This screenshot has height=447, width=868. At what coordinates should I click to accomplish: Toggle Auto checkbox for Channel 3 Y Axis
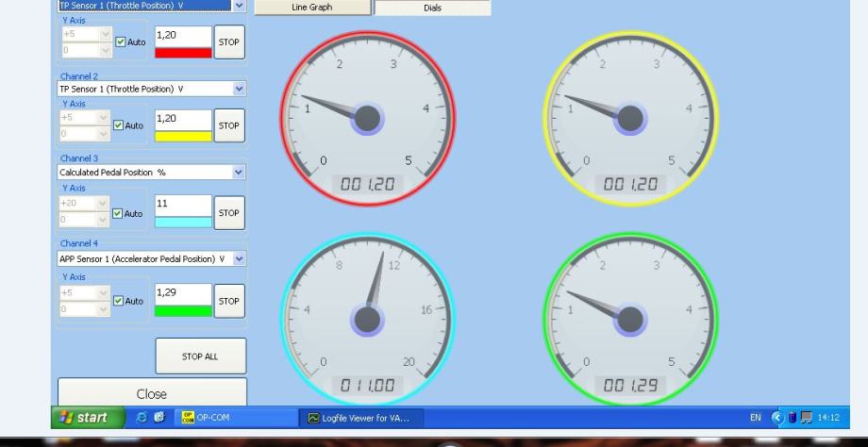click(117, 213)
